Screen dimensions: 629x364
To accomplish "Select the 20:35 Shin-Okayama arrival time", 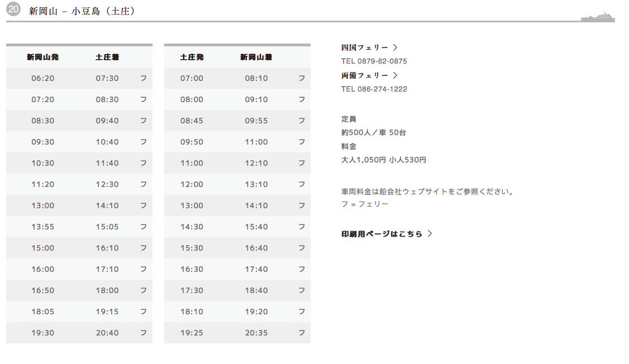I will 256,333.
